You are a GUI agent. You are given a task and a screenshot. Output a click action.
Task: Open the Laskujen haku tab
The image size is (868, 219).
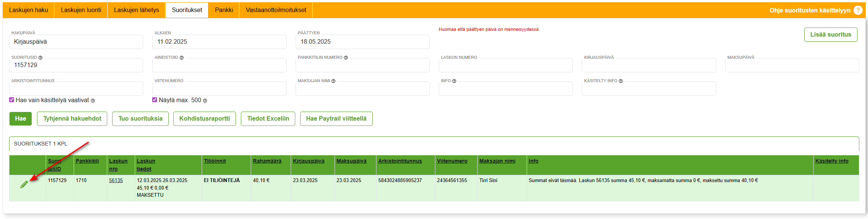point(29,10)
